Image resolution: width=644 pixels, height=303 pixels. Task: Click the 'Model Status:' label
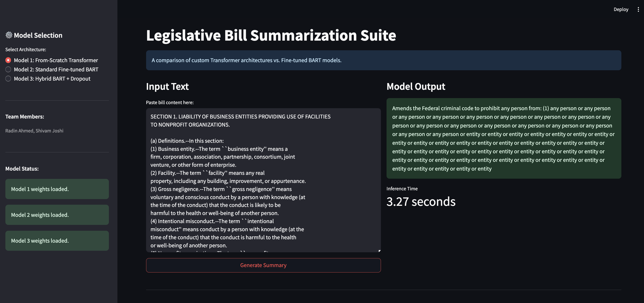(x=22, y=169)
